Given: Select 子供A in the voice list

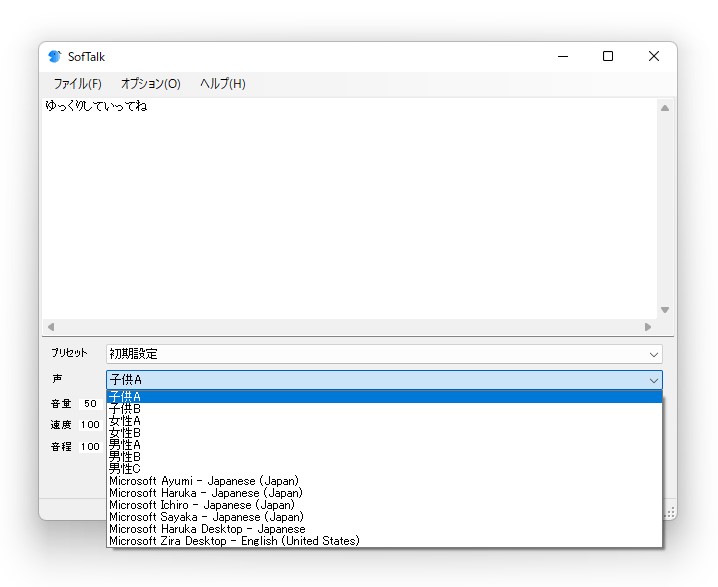Looking at the screenshot, I should 384,397.
